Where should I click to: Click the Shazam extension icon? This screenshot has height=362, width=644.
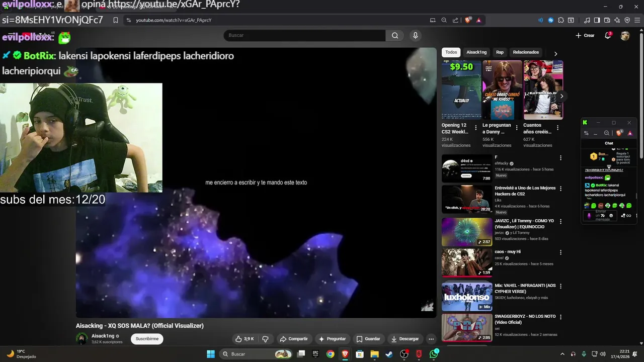click(x=551, y=20)
